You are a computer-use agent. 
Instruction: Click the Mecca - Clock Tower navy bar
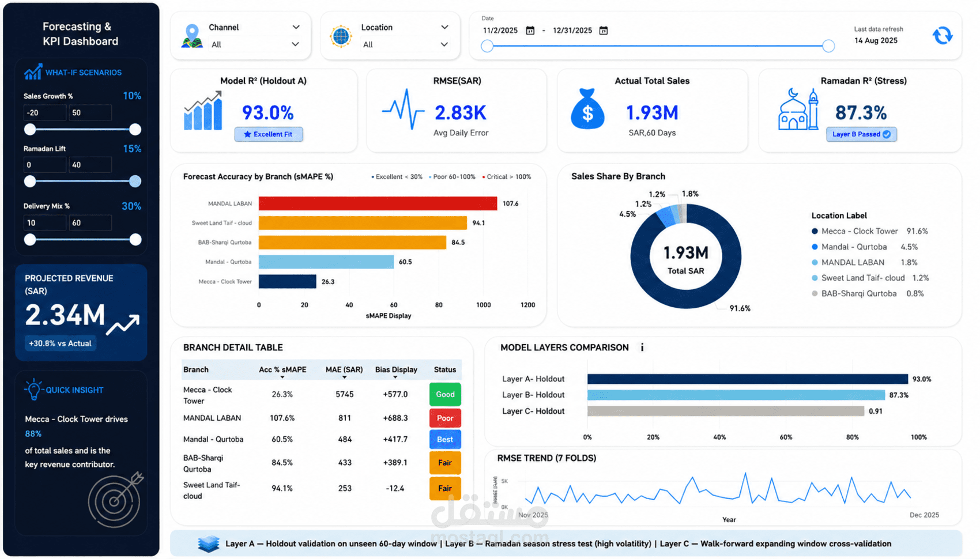(x=287, y=281)
